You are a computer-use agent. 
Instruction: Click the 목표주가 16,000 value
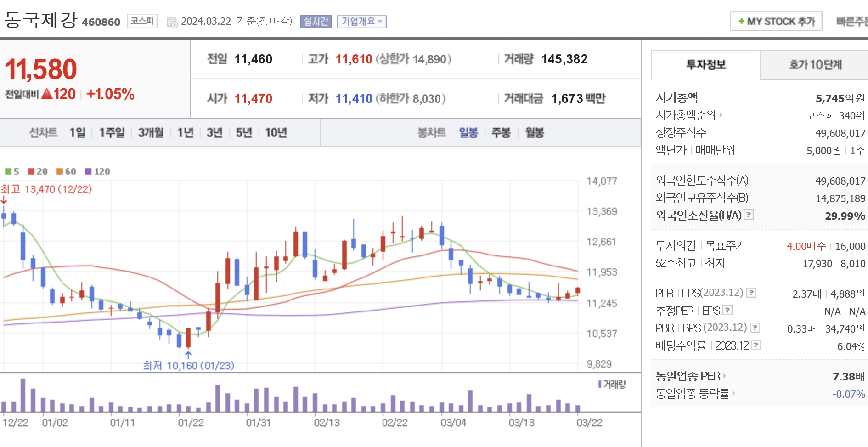click(x=850, y=246)
